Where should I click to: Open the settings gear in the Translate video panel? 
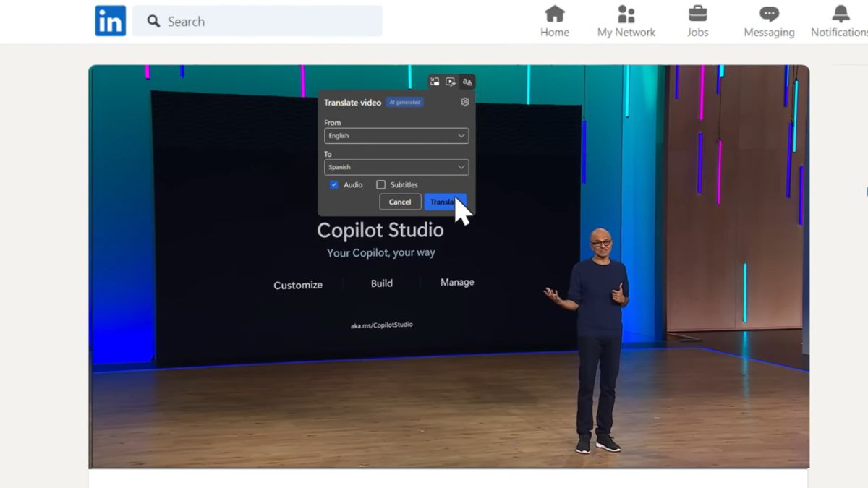point(464,102)
